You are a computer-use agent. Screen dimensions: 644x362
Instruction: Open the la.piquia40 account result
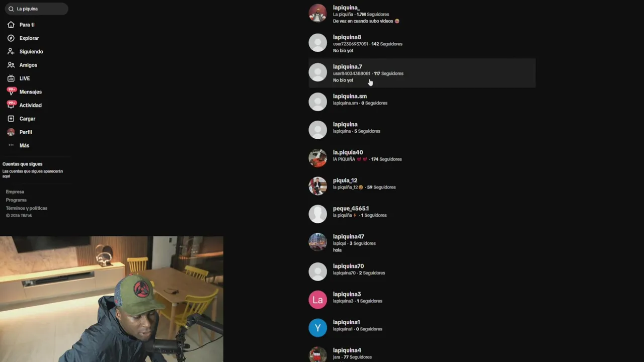422,158
